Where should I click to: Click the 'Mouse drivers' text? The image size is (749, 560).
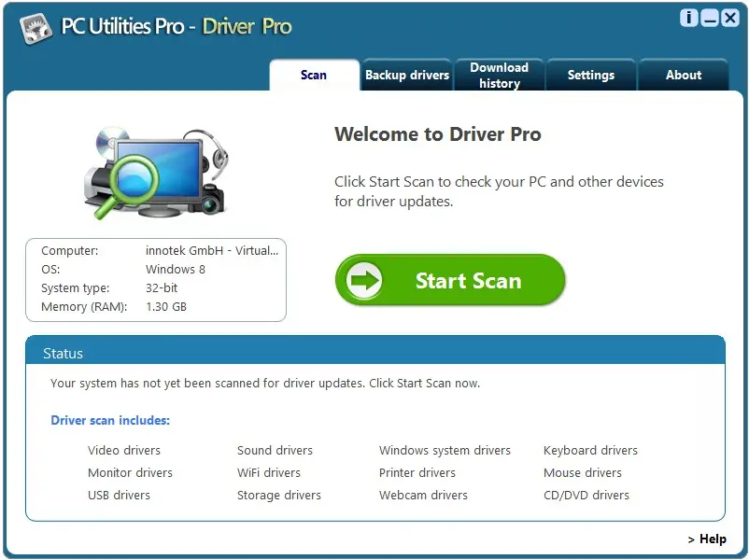click(x=583, y=472)
